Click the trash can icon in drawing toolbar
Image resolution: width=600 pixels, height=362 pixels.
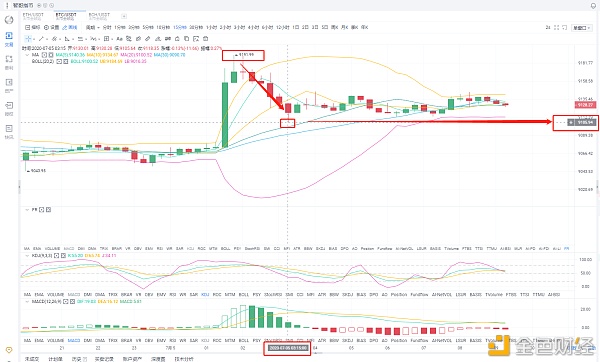point(205,39)
